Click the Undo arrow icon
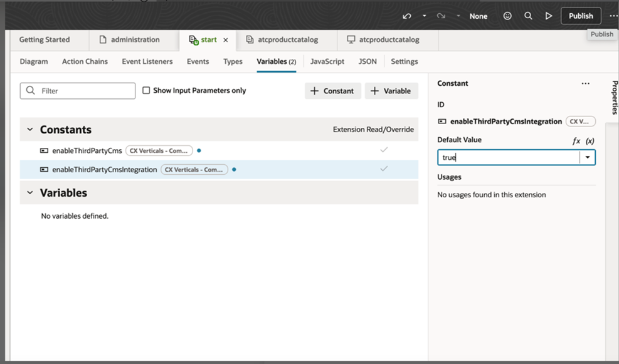 click(406, 16)
